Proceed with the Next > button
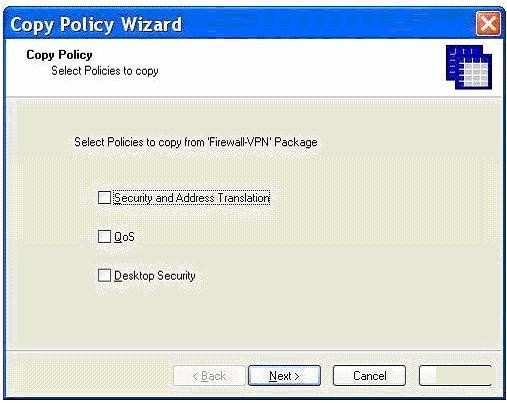The width and height of the screenshot is (507, 403). 284,376
